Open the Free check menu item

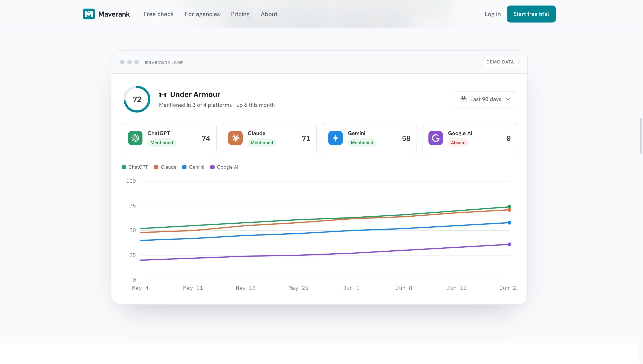pos(158,14)
